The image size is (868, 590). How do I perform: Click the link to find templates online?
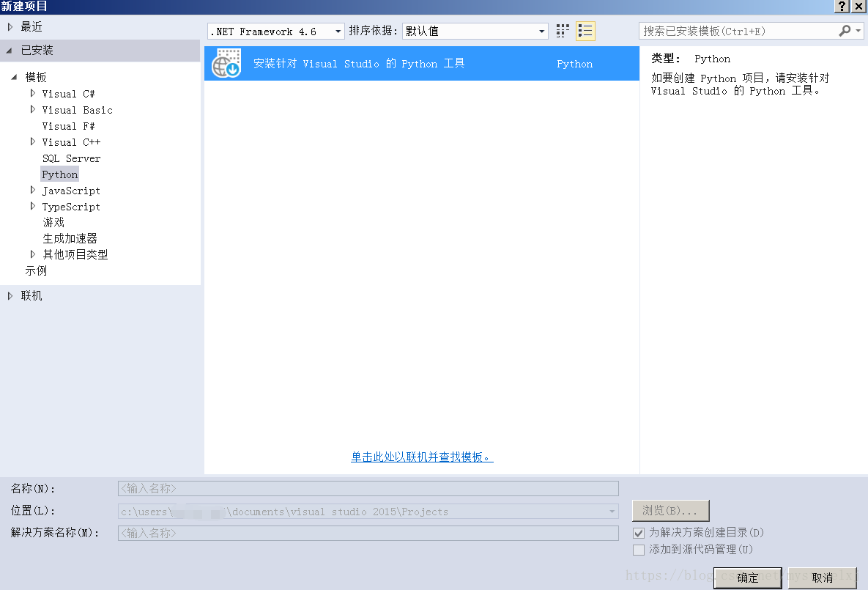coord(422,457)
